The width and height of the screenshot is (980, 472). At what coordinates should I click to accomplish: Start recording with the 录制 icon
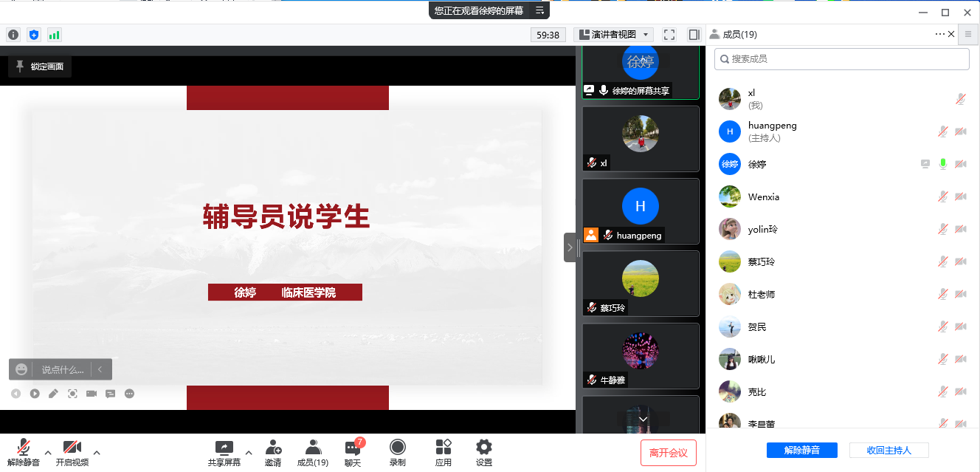(397, 452)
